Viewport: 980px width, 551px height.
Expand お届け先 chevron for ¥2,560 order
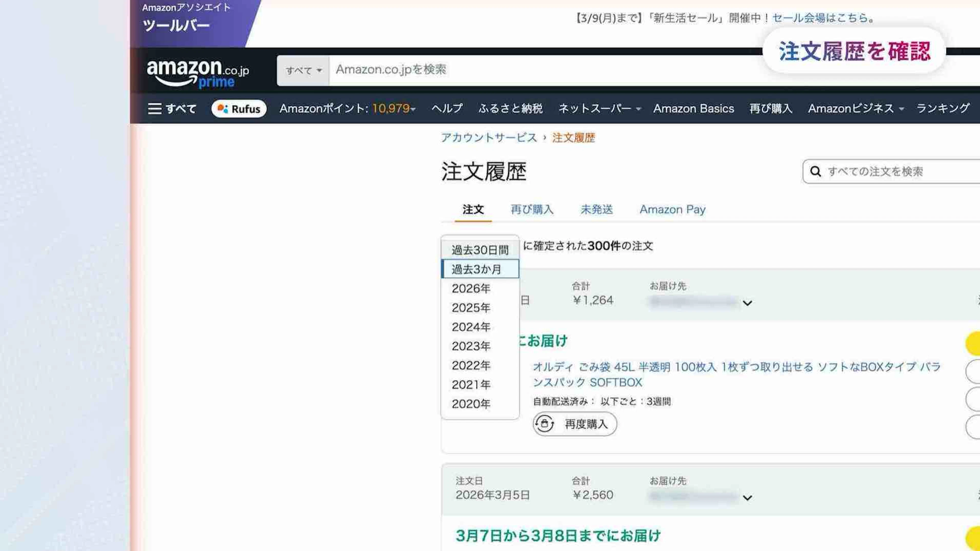(x=747, y=498)
